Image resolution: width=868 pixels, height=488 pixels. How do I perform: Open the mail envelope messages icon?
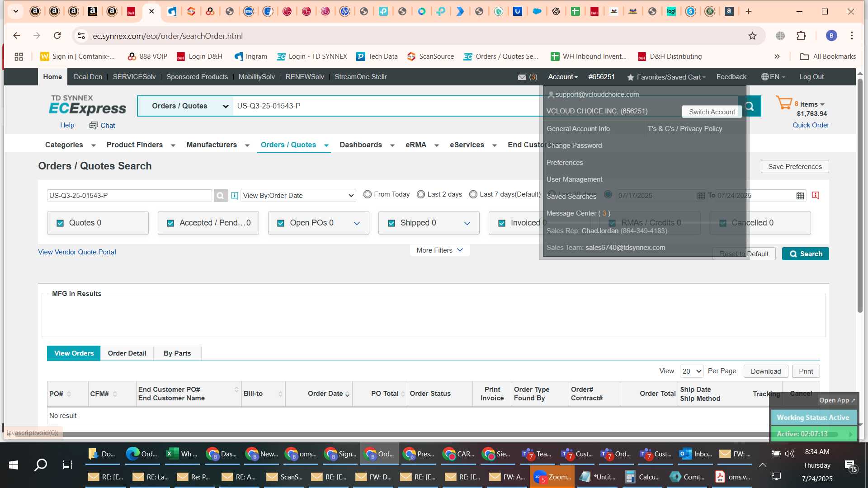point(522,77)
